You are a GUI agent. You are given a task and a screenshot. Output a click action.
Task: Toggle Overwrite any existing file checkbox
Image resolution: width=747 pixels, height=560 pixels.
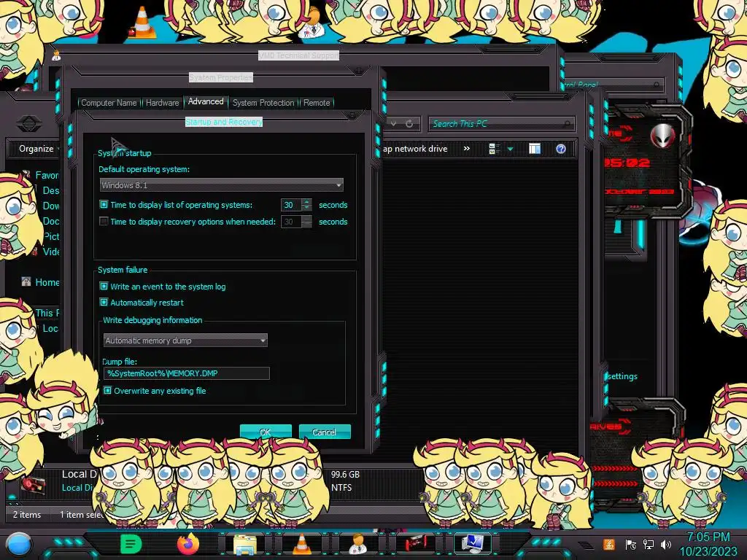108,391
